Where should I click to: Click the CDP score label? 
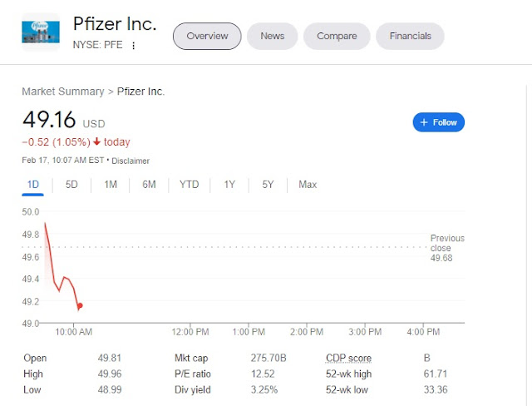pos(348,359)
